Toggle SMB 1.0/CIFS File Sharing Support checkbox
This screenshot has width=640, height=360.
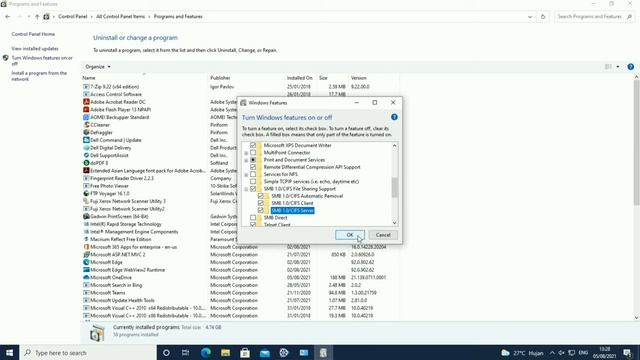[253, 189]
